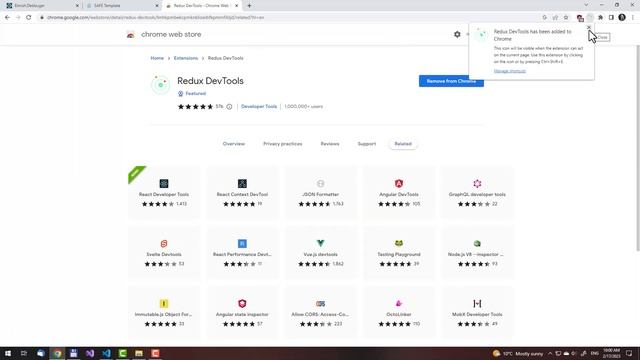
Task: Switch to the Overview tab
Action: [234, 144]
